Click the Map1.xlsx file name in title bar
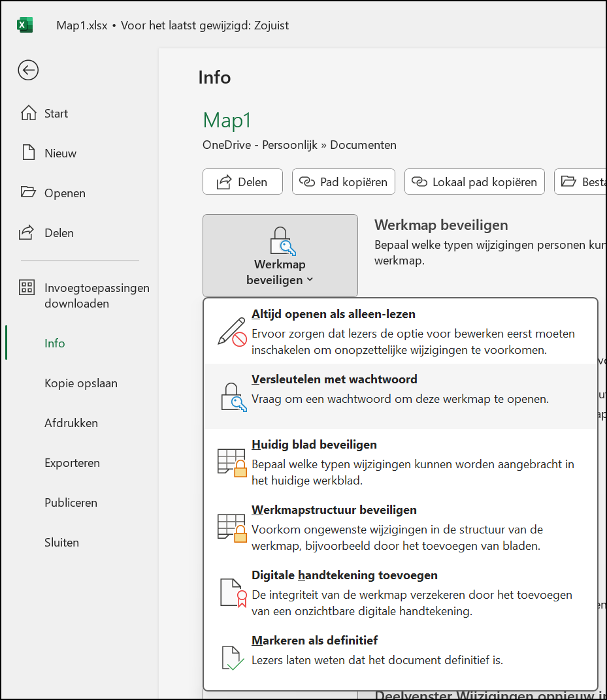The image size is (607, 700). click(x=82, y=25)
